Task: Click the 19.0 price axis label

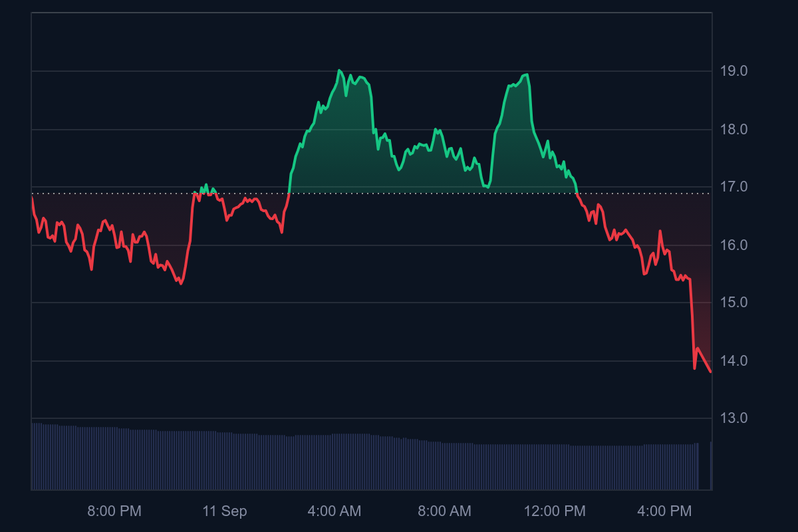Action: pos(733,71)
